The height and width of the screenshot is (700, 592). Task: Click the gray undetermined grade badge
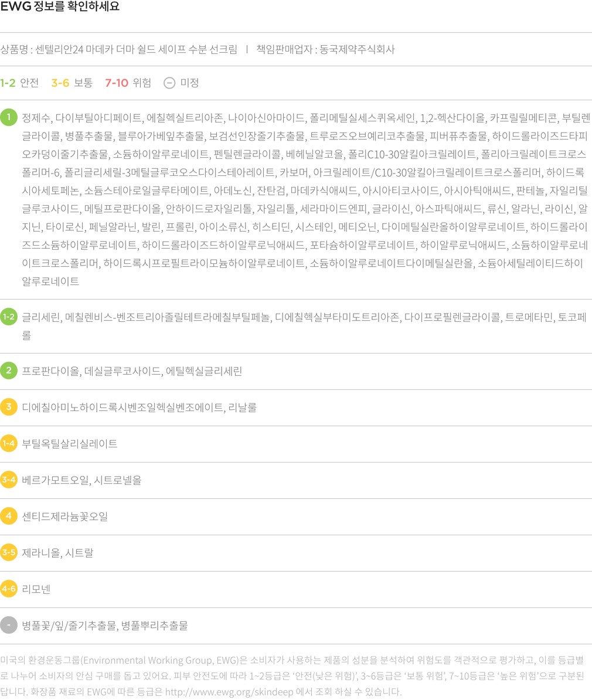(9, 625)
